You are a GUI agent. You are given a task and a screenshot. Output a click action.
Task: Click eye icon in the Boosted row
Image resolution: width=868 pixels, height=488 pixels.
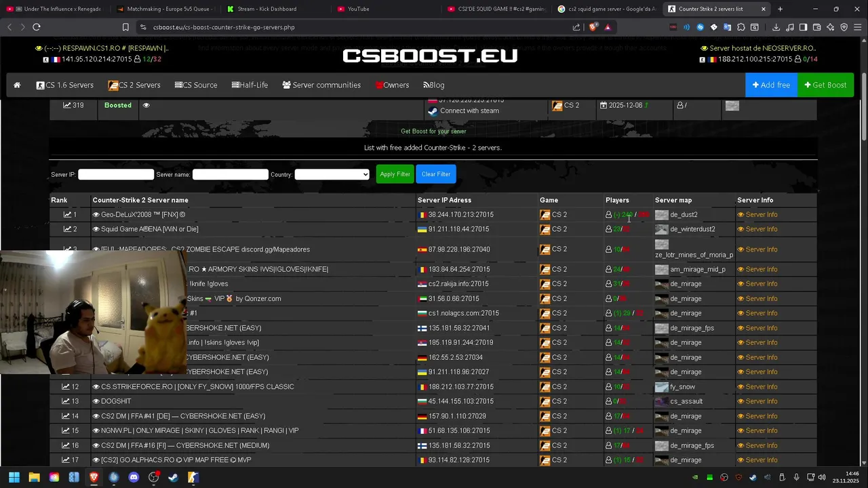146,106
